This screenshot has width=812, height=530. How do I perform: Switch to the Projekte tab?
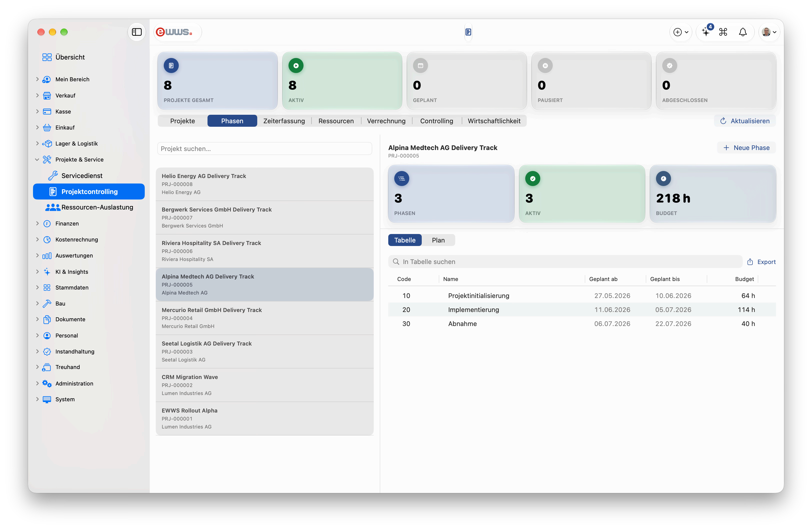point(182,121)
